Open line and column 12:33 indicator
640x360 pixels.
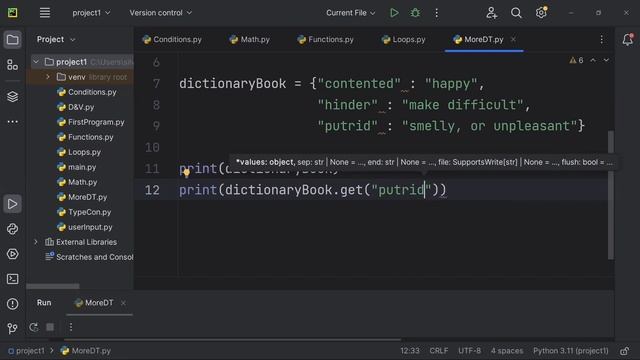[409, 351]
